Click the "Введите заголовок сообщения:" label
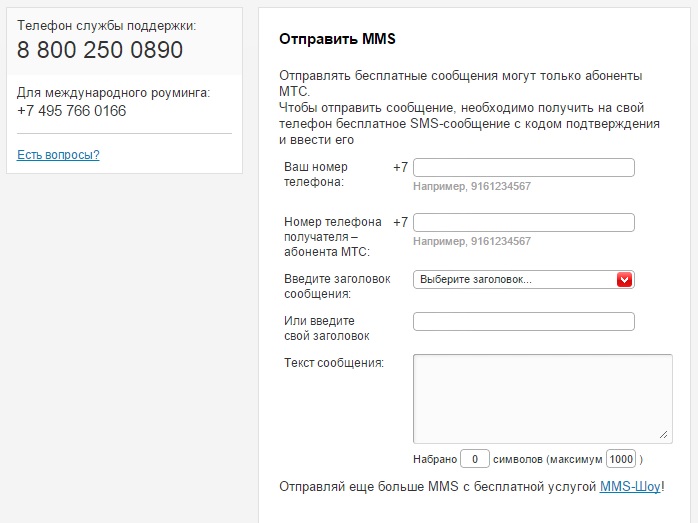This screenshot has height=523, width=698. click(337, 286)
